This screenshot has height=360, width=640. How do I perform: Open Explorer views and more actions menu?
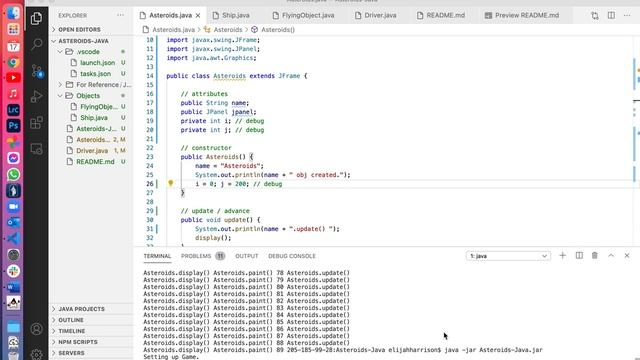coord(120,15)
